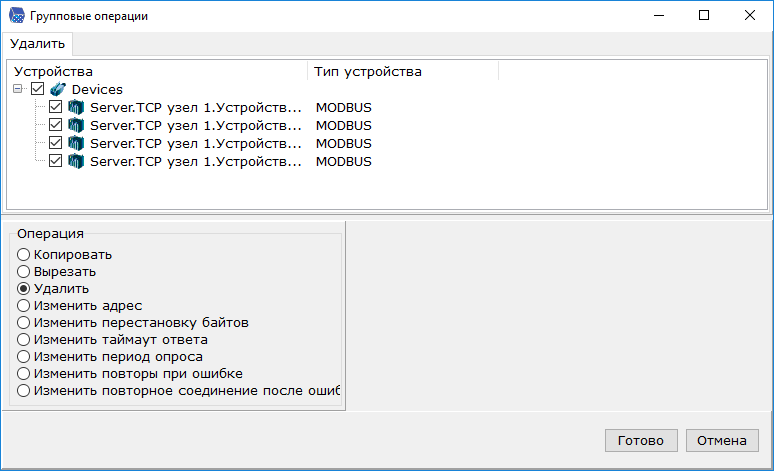Click the fourth Server.TCP device icon

[x=76, y=161]
